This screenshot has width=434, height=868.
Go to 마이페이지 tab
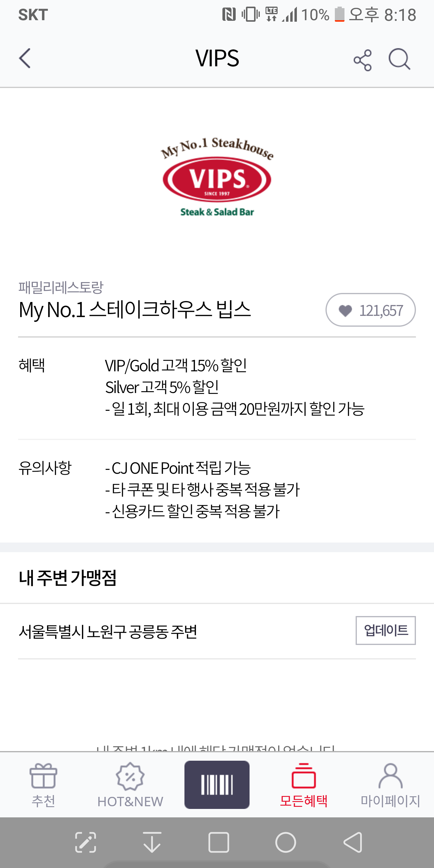[x=390, y=785]
